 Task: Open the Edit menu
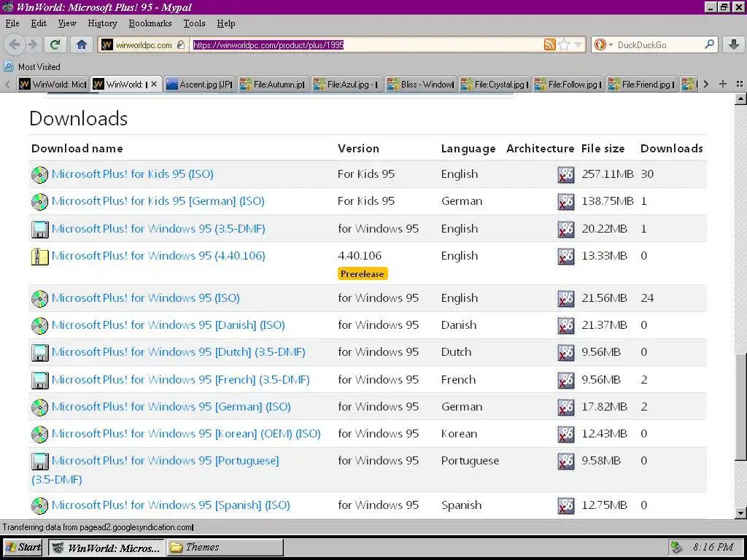(39, 23)
